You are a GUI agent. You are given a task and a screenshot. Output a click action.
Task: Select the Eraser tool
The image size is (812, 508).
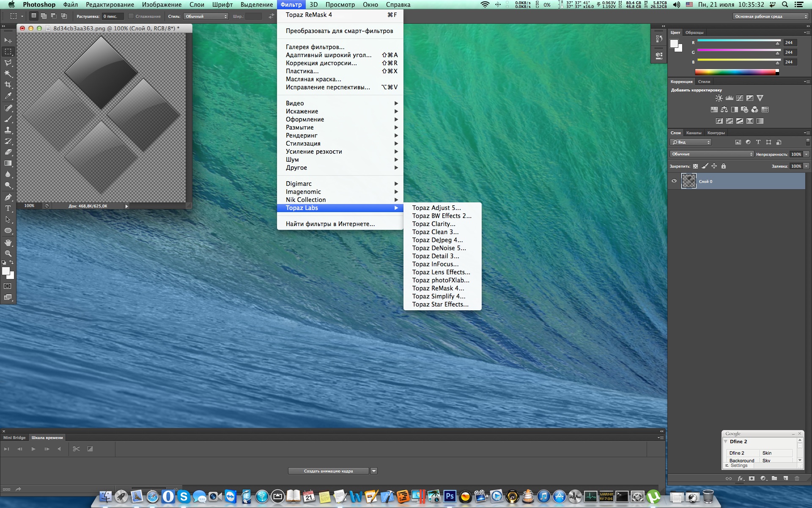pyautogui.click(x=8, y=152)
